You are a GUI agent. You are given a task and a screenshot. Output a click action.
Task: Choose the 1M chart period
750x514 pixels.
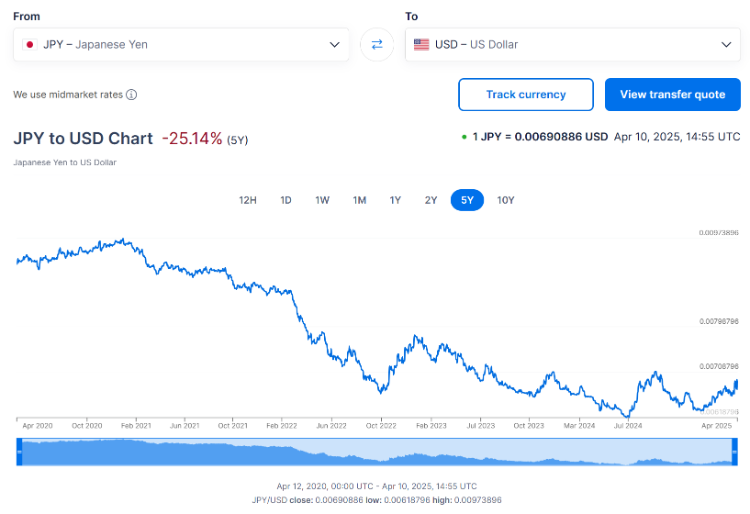(360, 200)
